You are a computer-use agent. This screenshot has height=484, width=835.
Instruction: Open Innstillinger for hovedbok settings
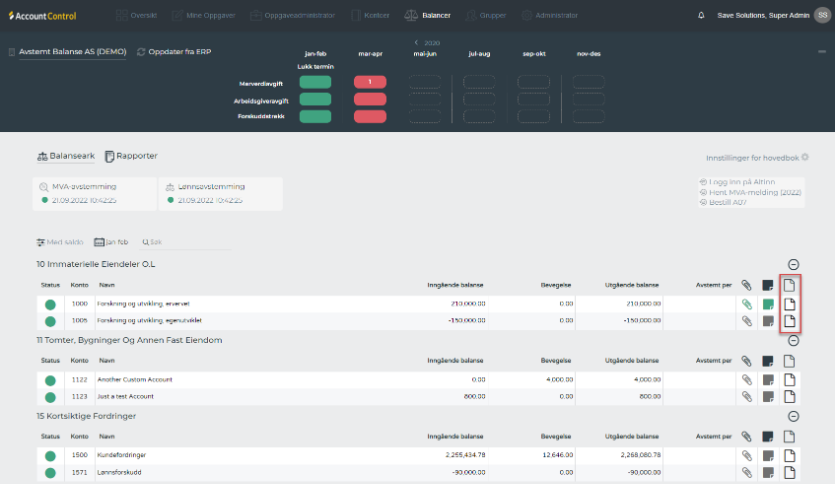(756, 158)
